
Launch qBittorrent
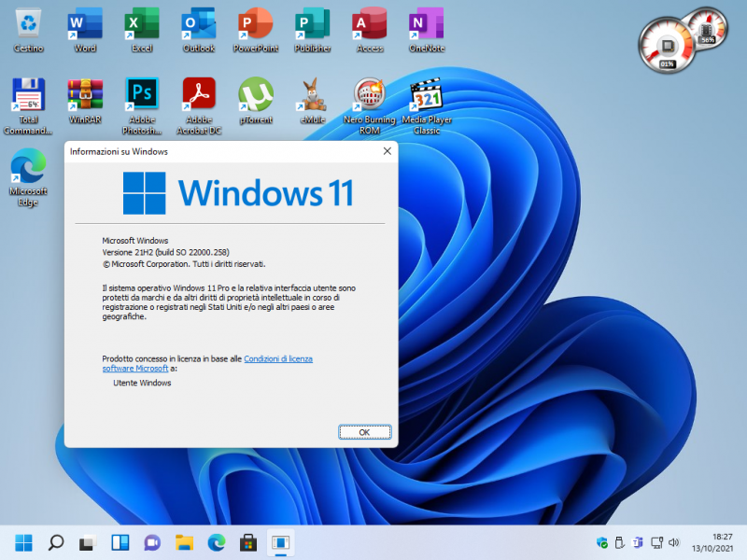(x=255, y=96)
